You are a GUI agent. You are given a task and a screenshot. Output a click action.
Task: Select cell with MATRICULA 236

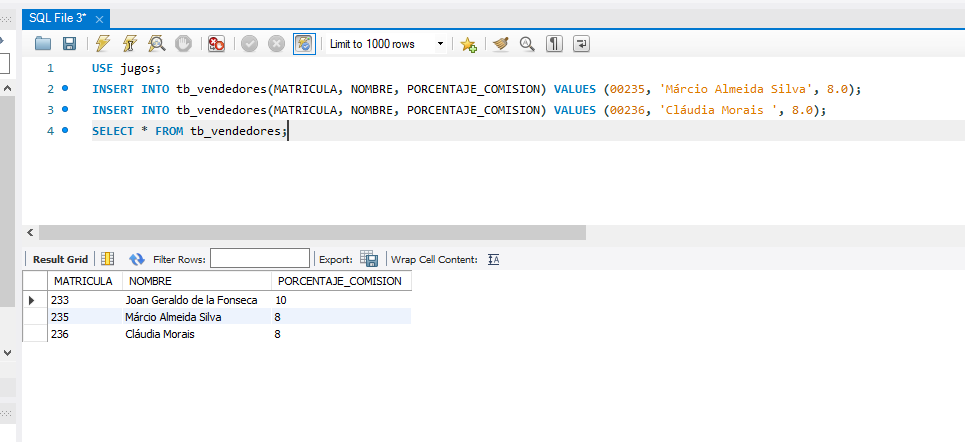point(85,334)
